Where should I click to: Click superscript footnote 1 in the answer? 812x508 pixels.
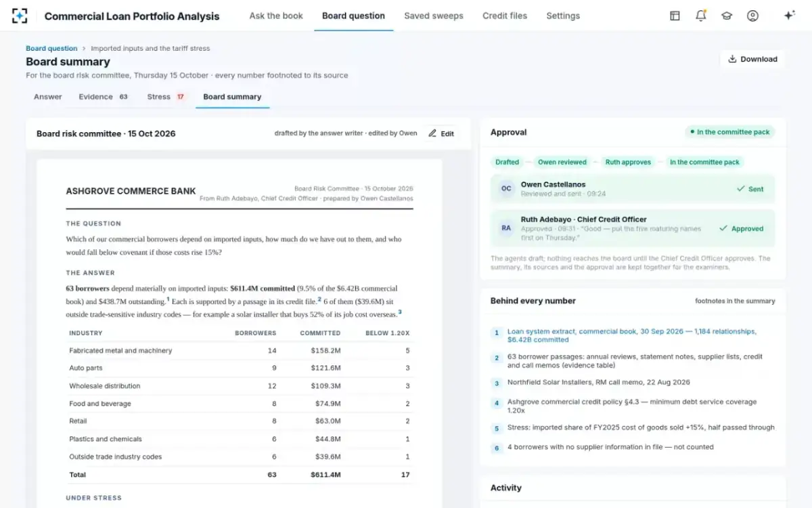coord(168,299)
